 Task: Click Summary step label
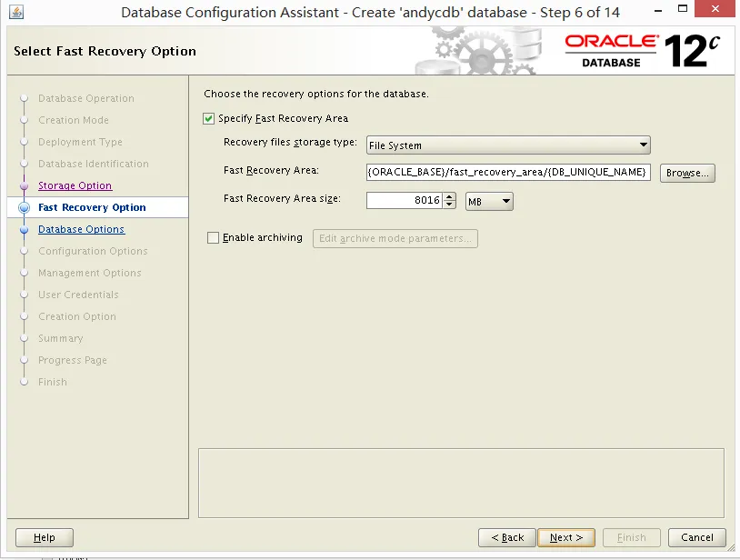[60, 338]
